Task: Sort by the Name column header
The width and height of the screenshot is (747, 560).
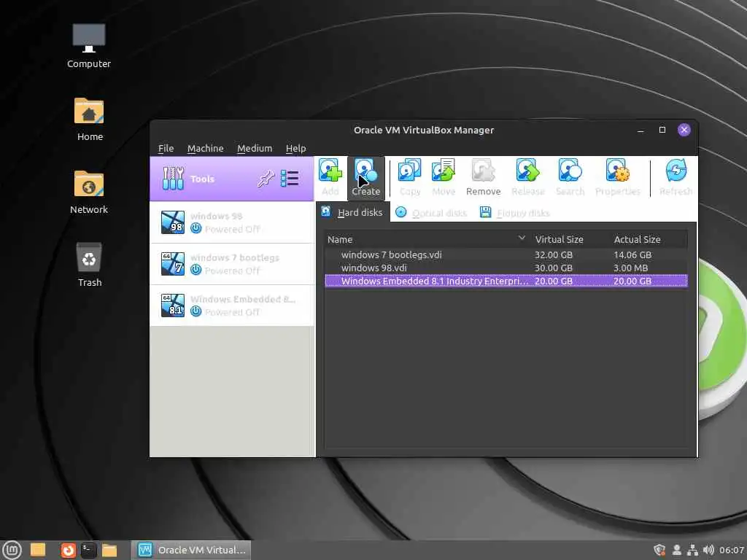Action: [427, 239]
